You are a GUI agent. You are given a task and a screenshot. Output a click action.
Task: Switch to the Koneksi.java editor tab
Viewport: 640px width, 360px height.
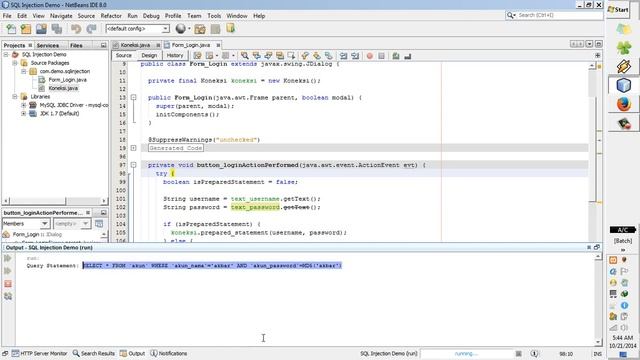pyautogui.click(x=135, y=45)
